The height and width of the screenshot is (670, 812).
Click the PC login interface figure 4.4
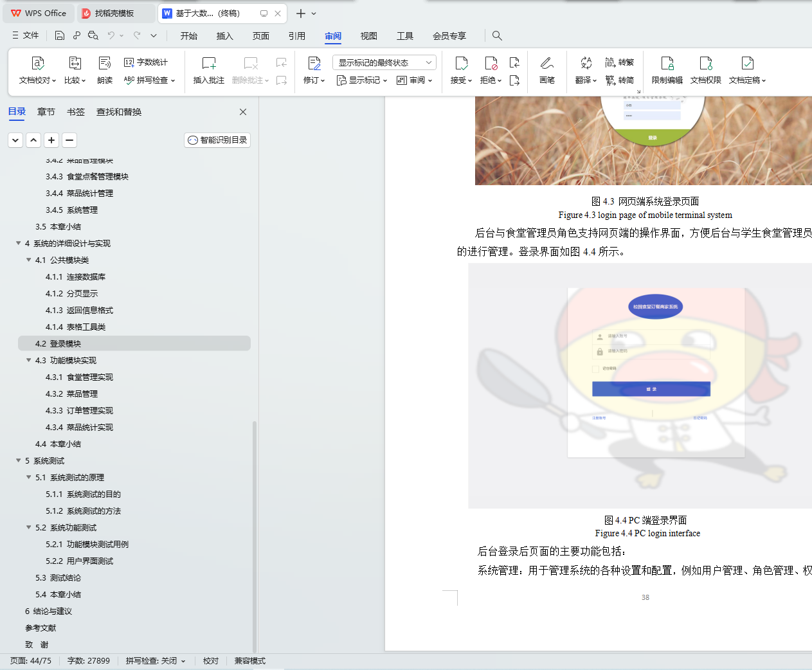point(640,385)
